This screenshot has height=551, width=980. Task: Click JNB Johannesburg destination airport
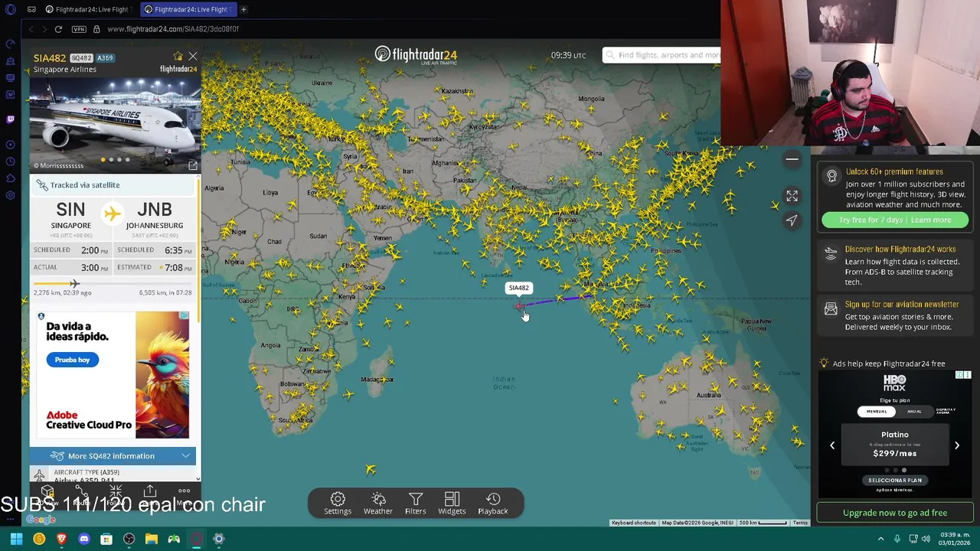155,216
